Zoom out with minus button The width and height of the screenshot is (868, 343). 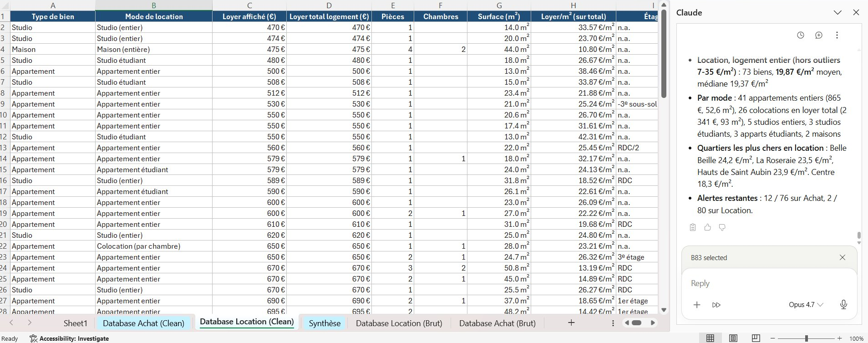[772, 338]
